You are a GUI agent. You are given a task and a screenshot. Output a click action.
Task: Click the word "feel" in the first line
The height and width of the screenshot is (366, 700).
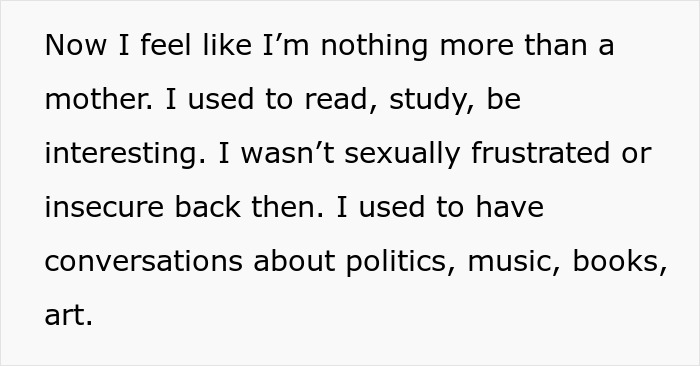pos(166,45)
